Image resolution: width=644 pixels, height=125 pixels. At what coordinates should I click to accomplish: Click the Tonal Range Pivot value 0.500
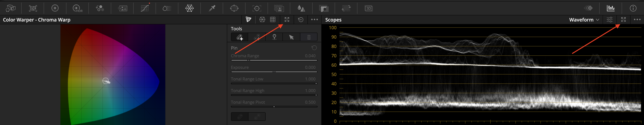pos(310,102)
